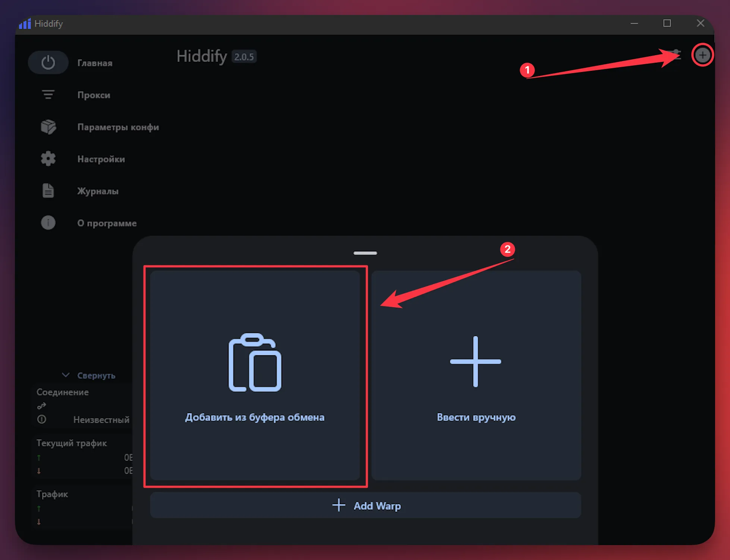
Task: Click the Прокси filter icon
Action: click(x=48, y=95)
